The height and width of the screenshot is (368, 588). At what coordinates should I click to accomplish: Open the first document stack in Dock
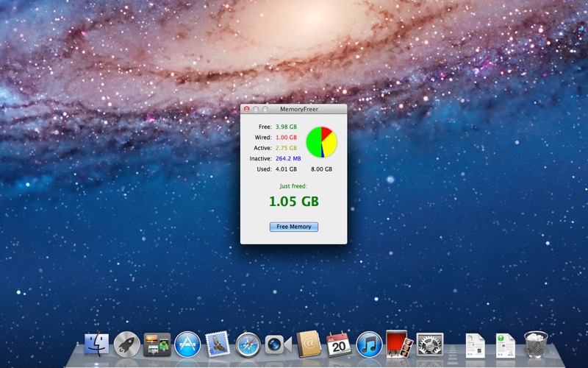(x=475, y=345)
